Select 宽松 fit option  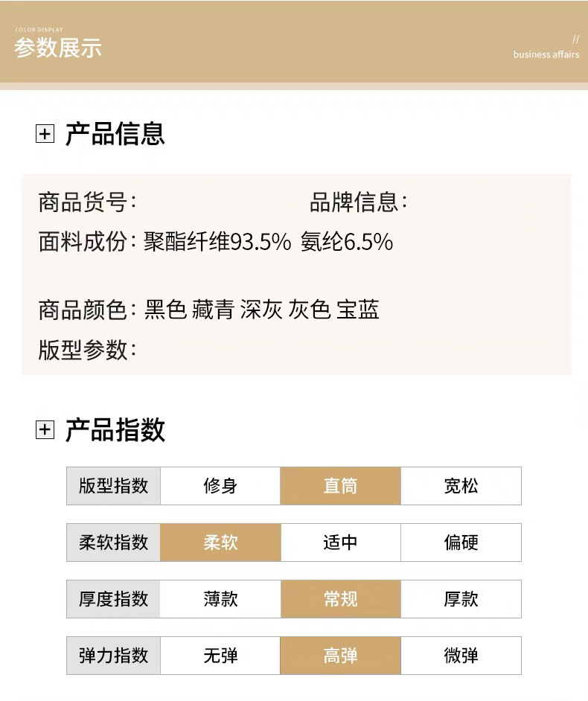click(x=461, y=486)
